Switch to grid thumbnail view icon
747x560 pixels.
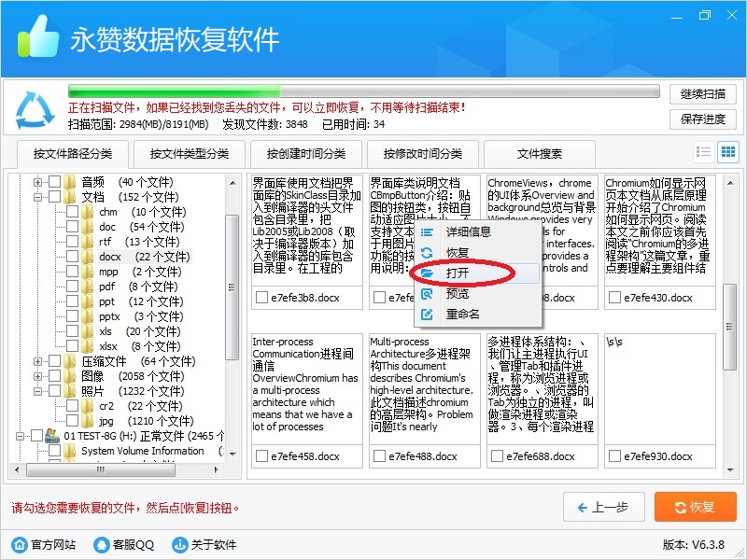click(x=727, y=152)
